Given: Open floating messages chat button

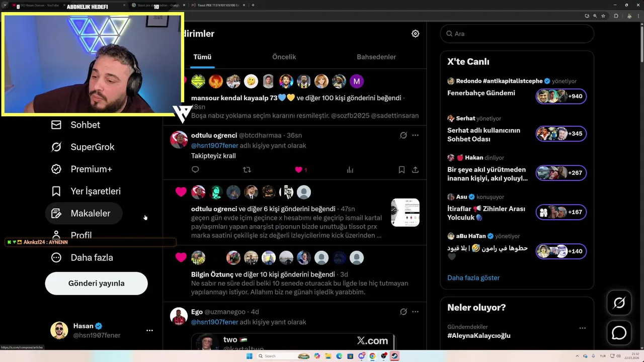Looking at the screenshot, I should (619, 333).
